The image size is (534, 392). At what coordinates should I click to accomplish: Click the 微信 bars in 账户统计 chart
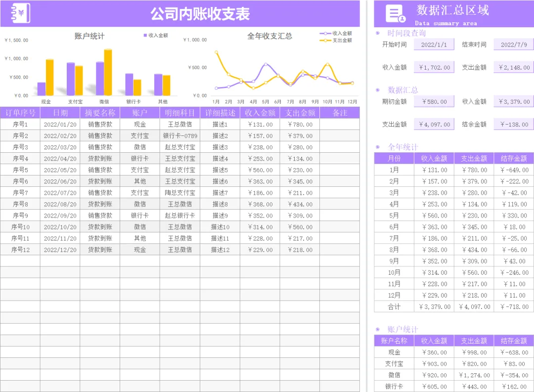[x=104, y=72]
